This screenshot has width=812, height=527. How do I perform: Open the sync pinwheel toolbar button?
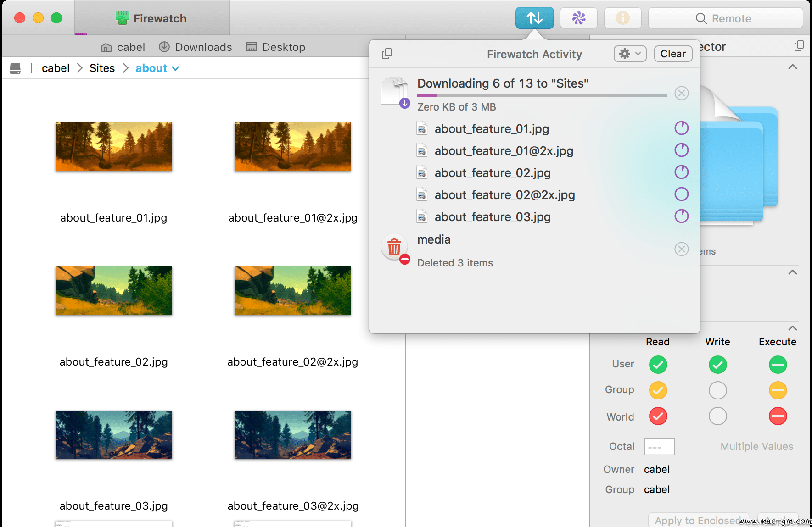point(578,18)
